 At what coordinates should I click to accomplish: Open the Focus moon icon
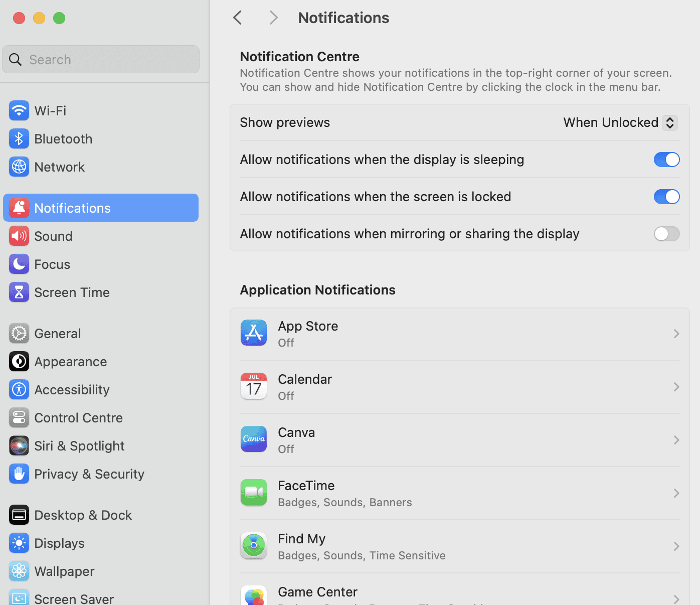coord(19,264)
